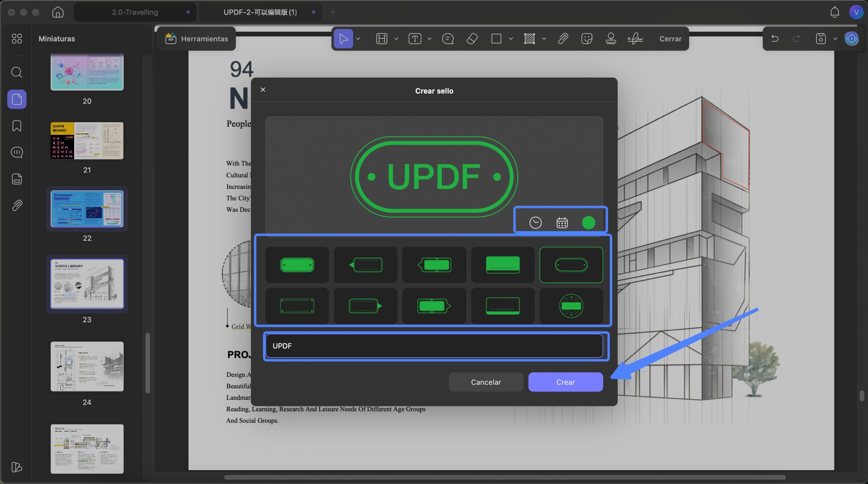
Task: Open the stamp tool
Action: coord(611,39)
